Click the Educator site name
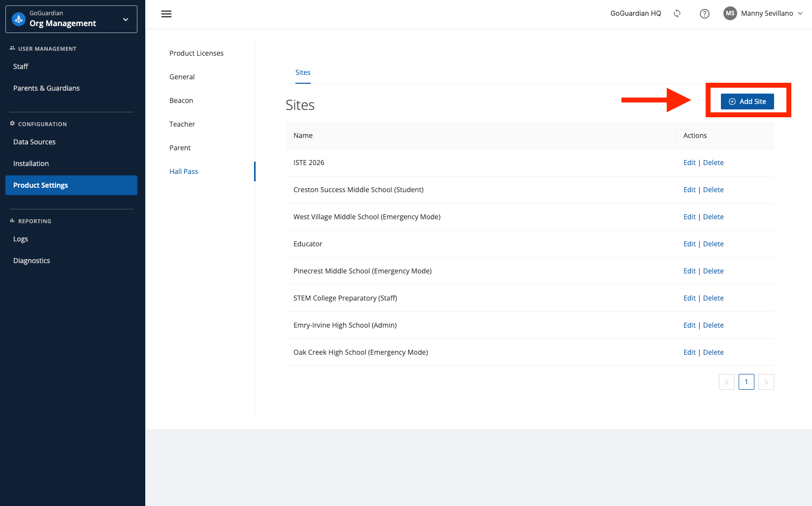812x506 pixels. [x=308, y=244]
